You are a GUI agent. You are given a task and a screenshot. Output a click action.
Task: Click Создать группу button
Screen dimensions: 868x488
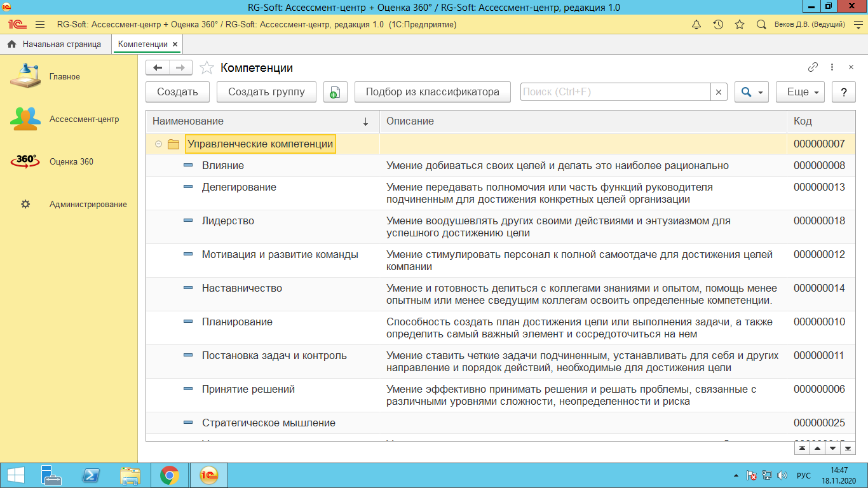[267, 92]
